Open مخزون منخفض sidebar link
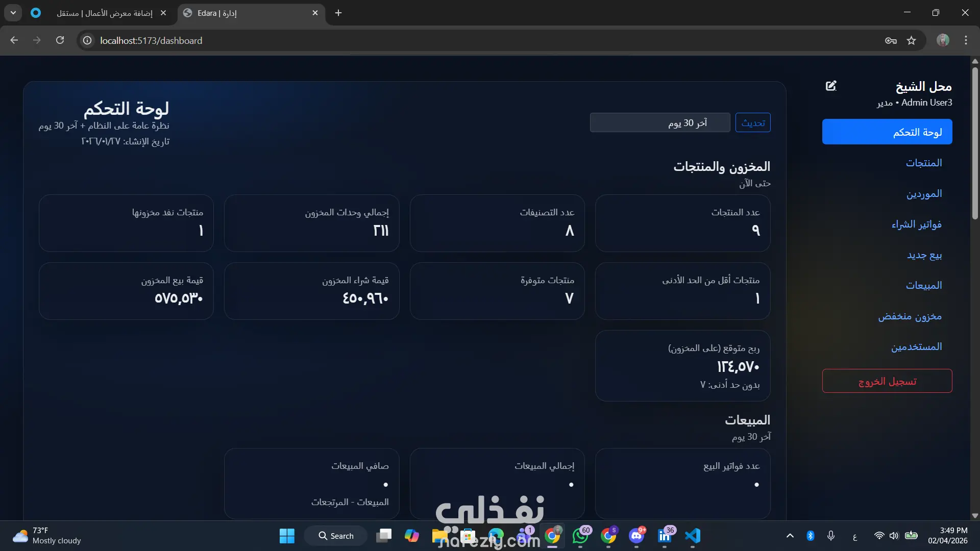This screenshot has width=980, height=551. click(x=910, y=316)
